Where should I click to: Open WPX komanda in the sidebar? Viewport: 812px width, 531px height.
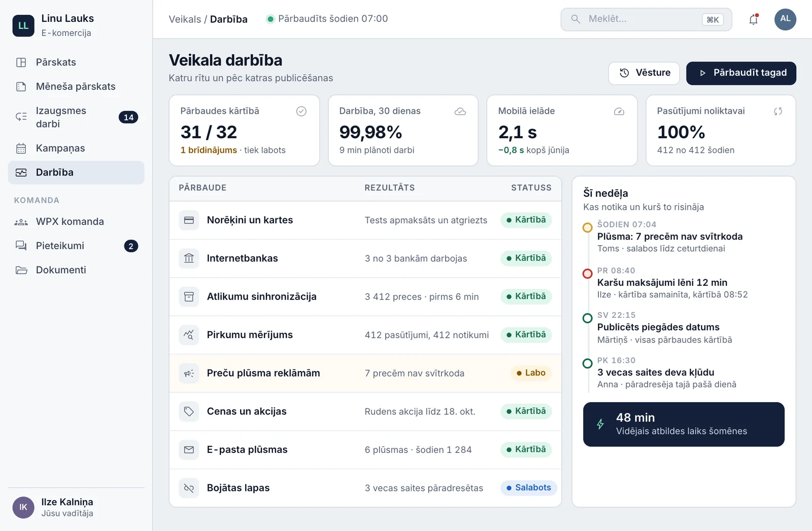[x=76, y=222]
